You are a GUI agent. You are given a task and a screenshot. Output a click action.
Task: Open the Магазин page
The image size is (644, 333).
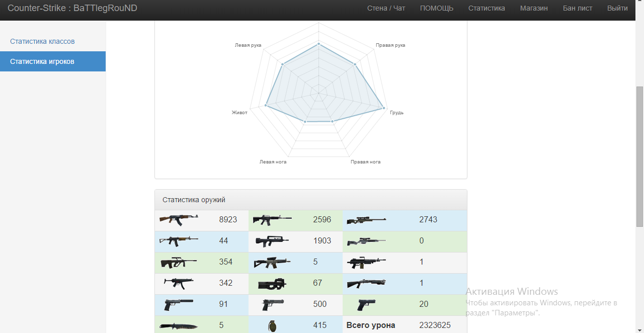tap(534, 8)
